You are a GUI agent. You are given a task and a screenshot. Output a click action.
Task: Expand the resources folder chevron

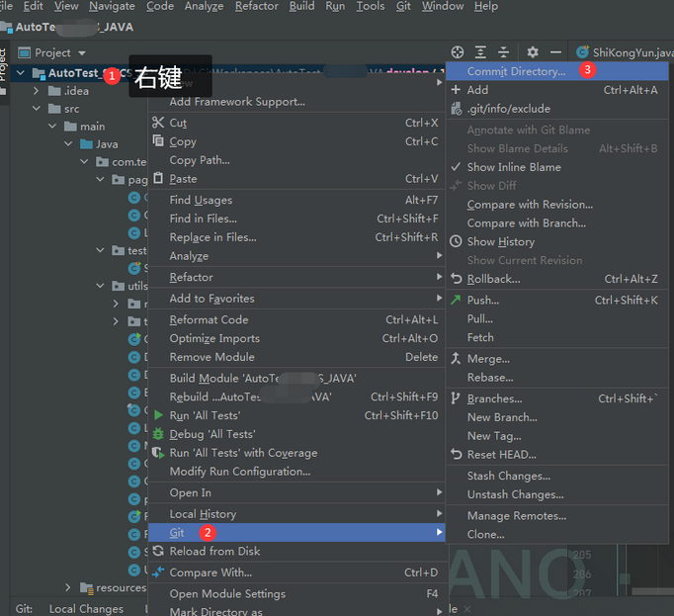[x=68, y=587]
